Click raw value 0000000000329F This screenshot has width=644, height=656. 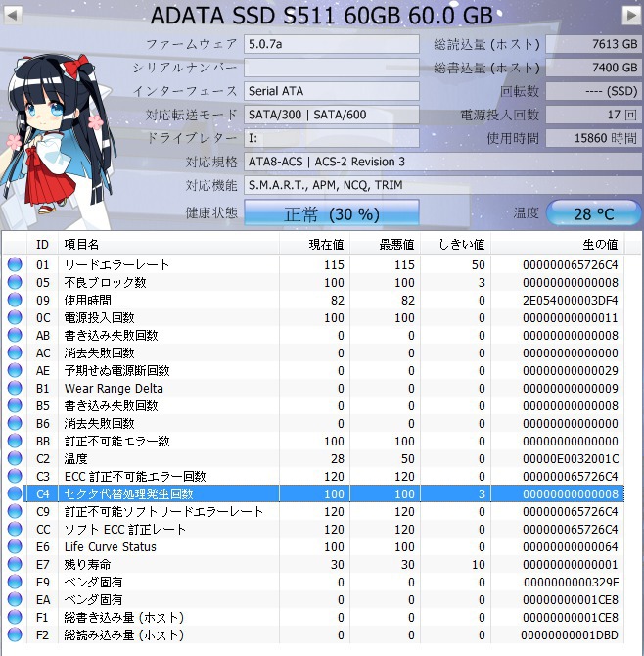(571, 582)
